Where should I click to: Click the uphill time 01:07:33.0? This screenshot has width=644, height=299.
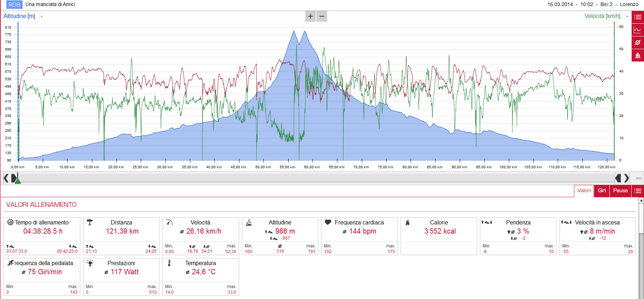[17, 251]
